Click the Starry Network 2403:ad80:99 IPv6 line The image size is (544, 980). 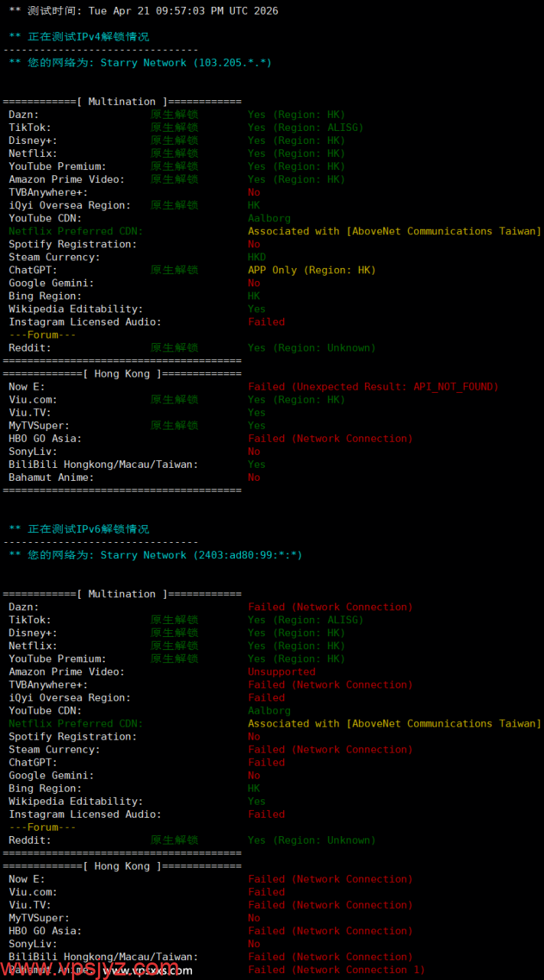[x=155, y=555]
